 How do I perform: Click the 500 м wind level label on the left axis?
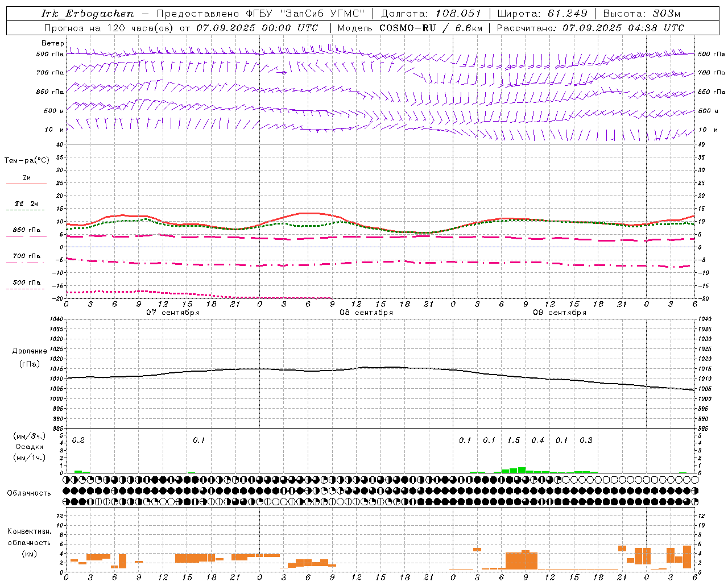(54, 111)
